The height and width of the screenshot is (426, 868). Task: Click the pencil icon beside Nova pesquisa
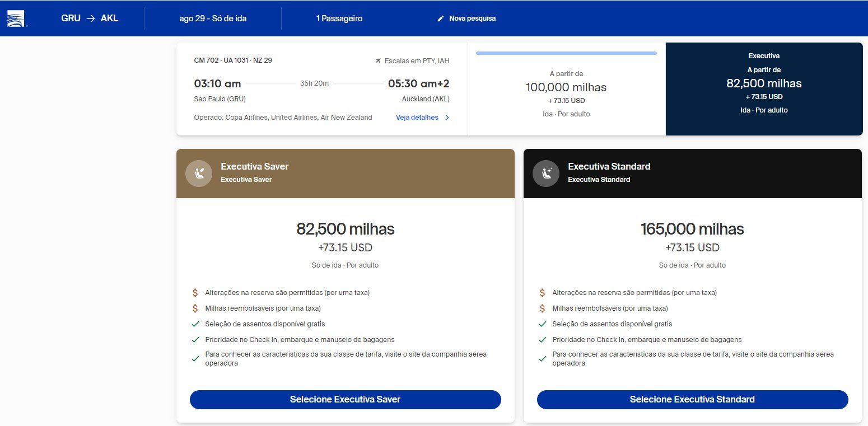pos(441,18)
